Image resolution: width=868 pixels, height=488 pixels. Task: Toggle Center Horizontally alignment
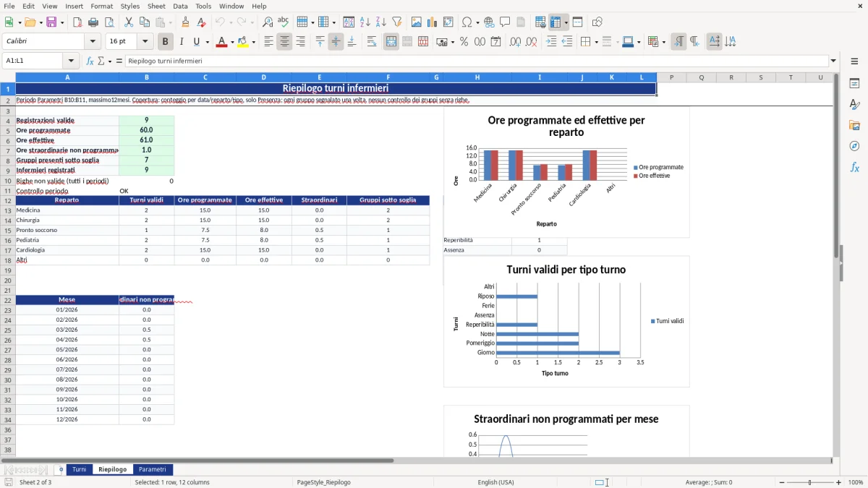[284, 42]
